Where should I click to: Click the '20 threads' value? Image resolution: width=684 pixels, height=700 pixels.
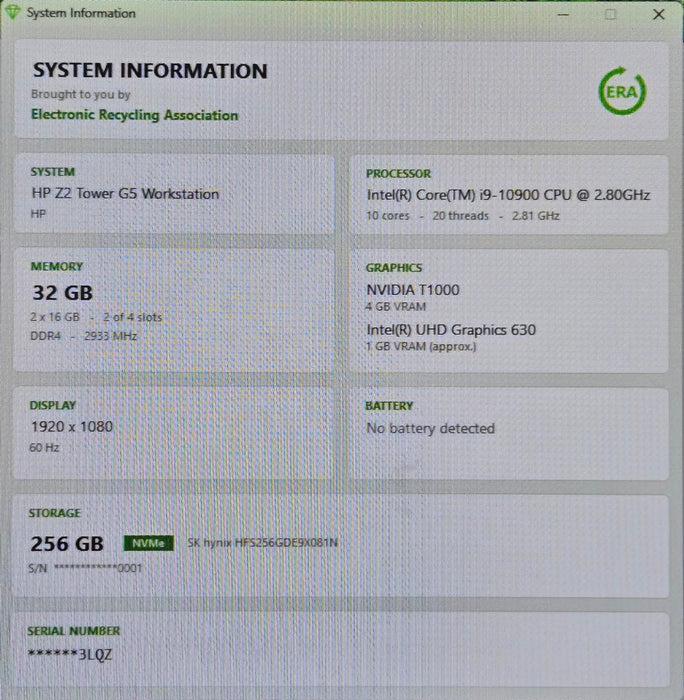(x=460, y=216)
